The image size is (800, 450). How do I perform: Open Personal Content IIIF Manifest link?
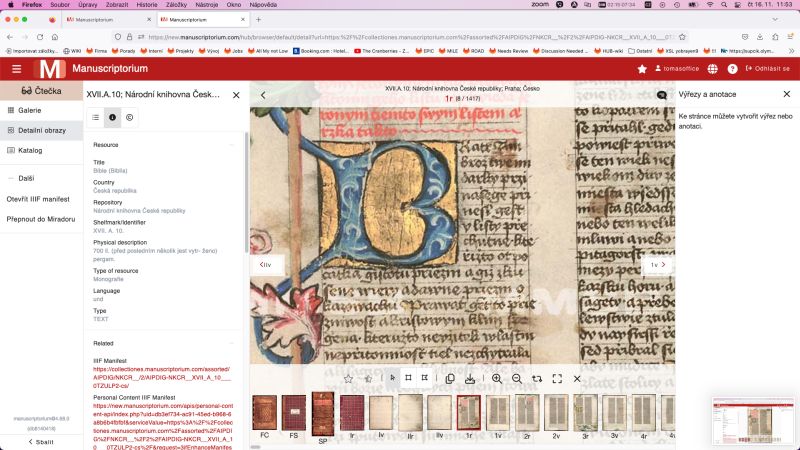(x=163, y=427)
